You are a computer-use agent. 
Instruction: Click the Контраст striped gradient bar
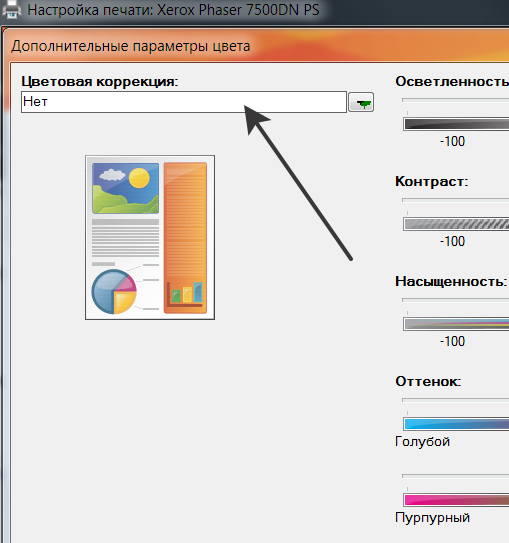click(456, 224)
